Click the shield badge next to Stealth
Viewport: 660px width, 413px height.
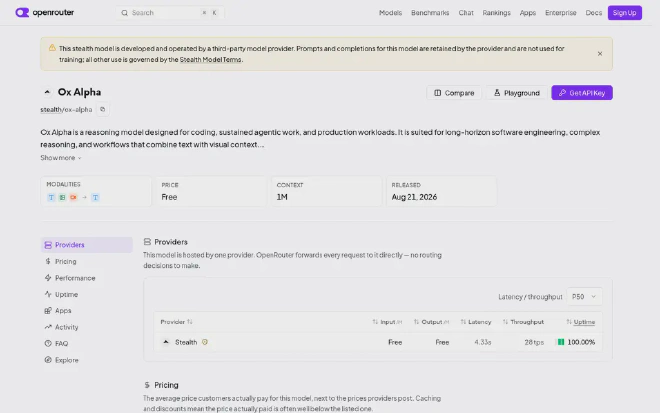[x=205, y=342]
